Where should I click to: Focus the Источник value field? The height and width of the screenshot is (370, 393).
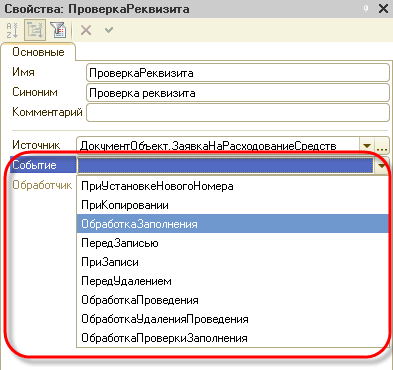pos(218,146)
